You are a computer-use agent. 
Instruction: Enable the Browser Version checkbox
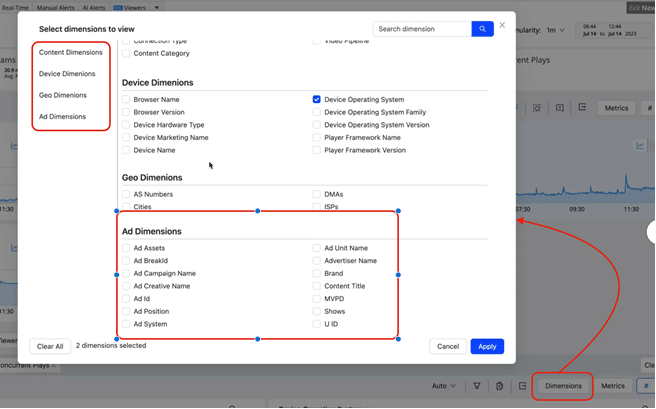pos(126,112)
